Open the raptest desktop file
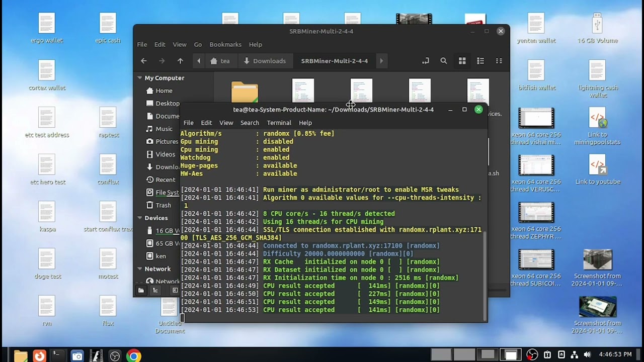Image resolution: width=644 pixels, height=362 pixels. click(108, 123)
